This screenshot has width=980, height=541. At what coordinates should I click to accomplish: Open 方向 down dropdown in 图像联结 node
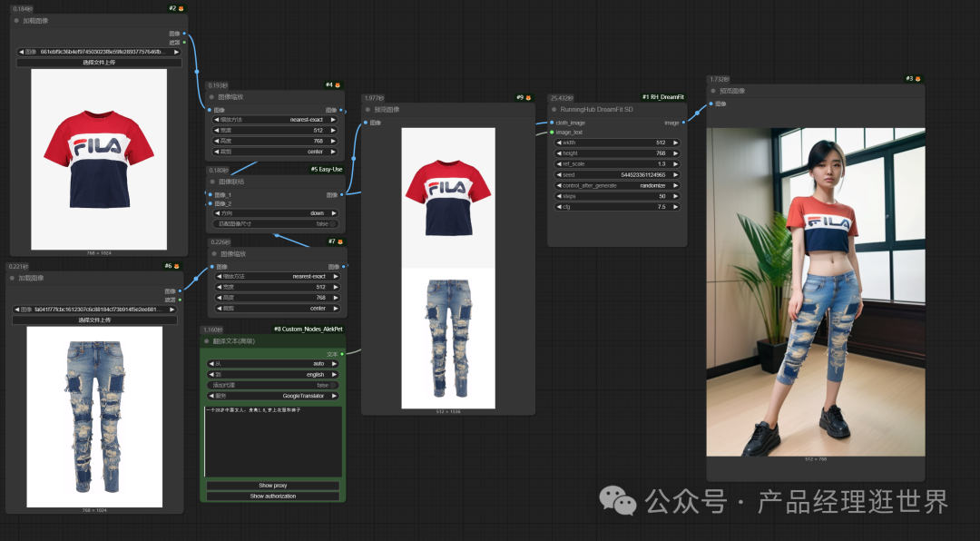276,213
